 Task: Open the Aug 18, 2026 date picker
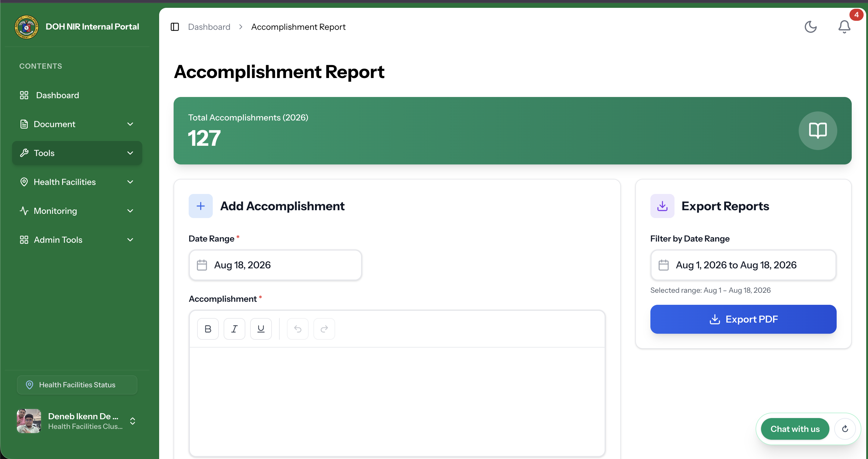[x=275, y=265]
